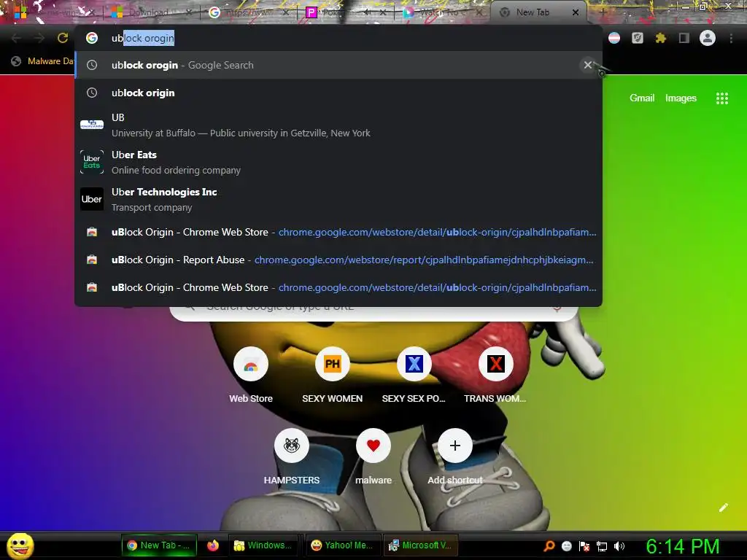Viewport: 747px width, 560px height.
Task: Open the profile avatar menu
Action: click(x=708, y=38)
